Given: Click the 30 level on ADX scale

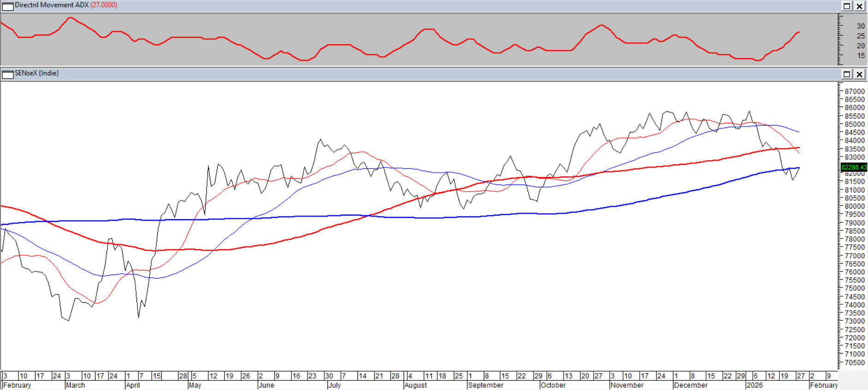Looking at the screenshot, I should 861,26.
